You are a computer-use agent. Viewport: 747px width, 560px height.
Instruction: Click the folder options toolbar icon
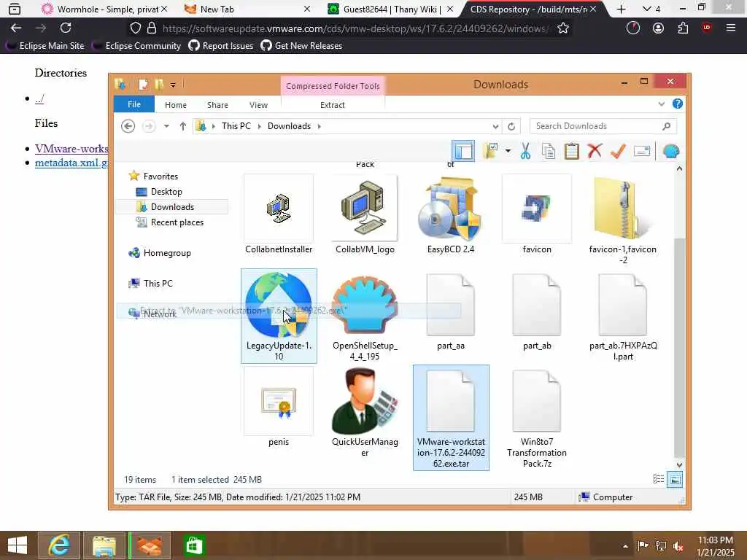coord(491,151)
